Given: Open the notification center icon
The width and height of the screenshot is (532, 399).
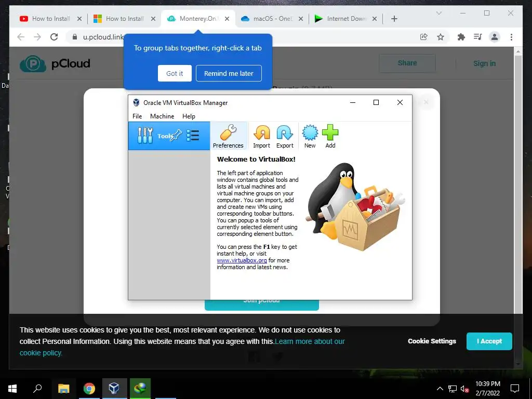Looking at the screenshot, I should (x=515, y=389).
